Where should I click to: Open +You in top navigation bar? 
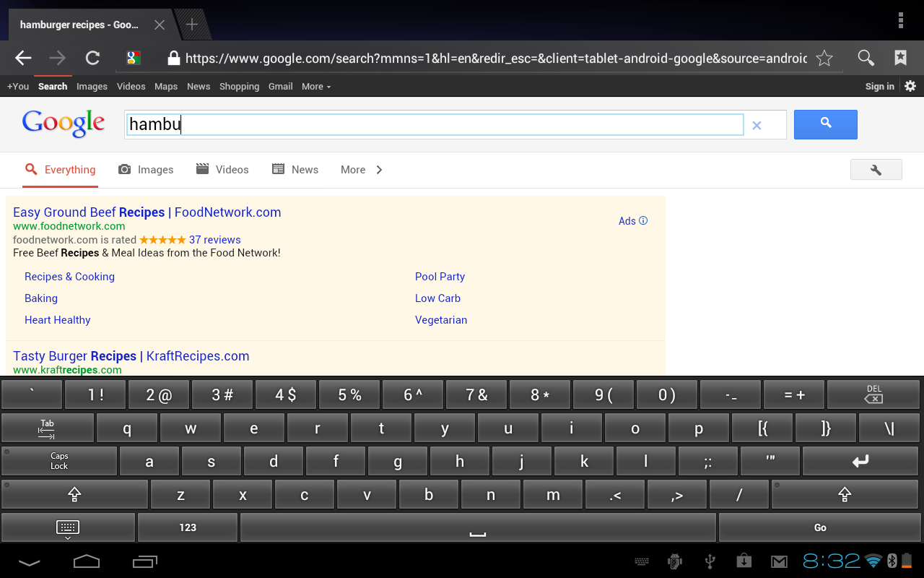(x=18, y=86)
